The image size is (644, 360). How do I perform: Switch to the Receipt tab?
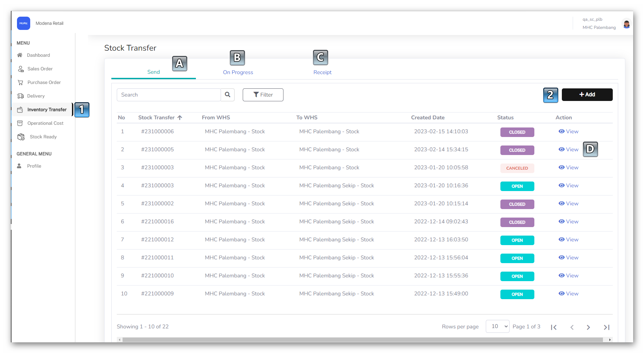(322, 72)
